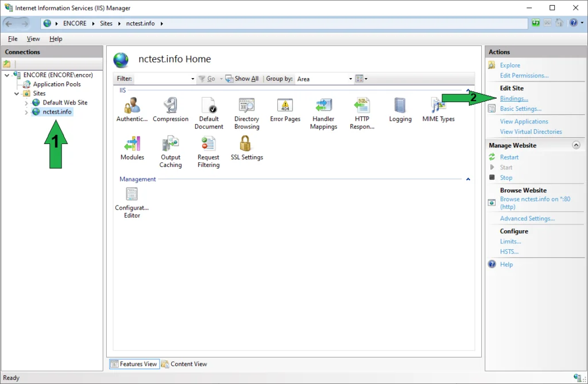Click the Bindings... link
The image size is (588, 384).
513,99
